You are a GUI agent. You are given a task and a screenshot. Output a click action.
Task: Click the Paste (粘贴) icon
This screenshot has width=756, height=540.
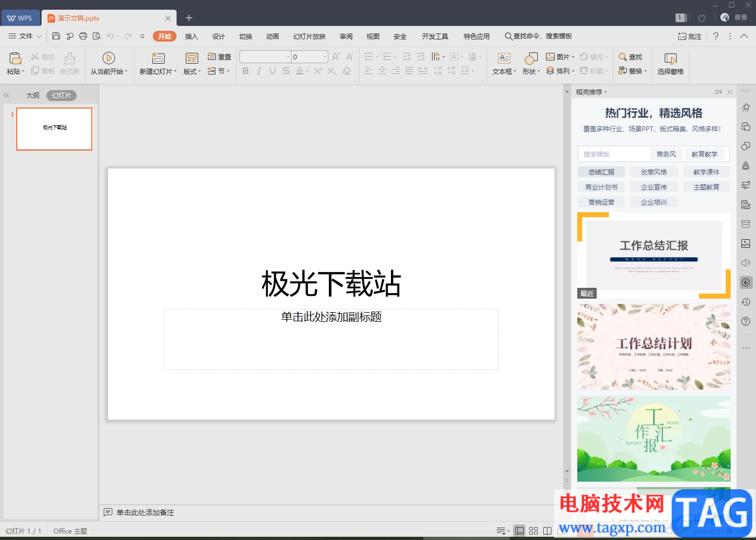(15, 58)
